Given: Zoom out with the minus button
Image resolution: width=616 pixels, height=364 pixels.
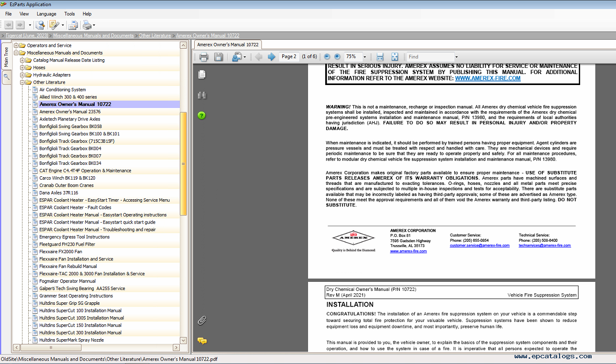Looking at the screenshot, I should click(x=327, y=57).
